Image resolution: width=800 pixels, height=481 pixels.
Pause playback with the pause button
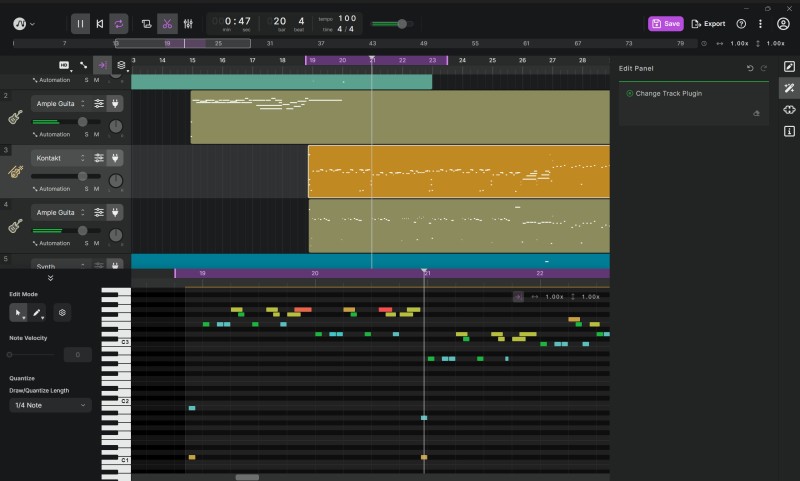pyautogui.click(x=80, y=23)
